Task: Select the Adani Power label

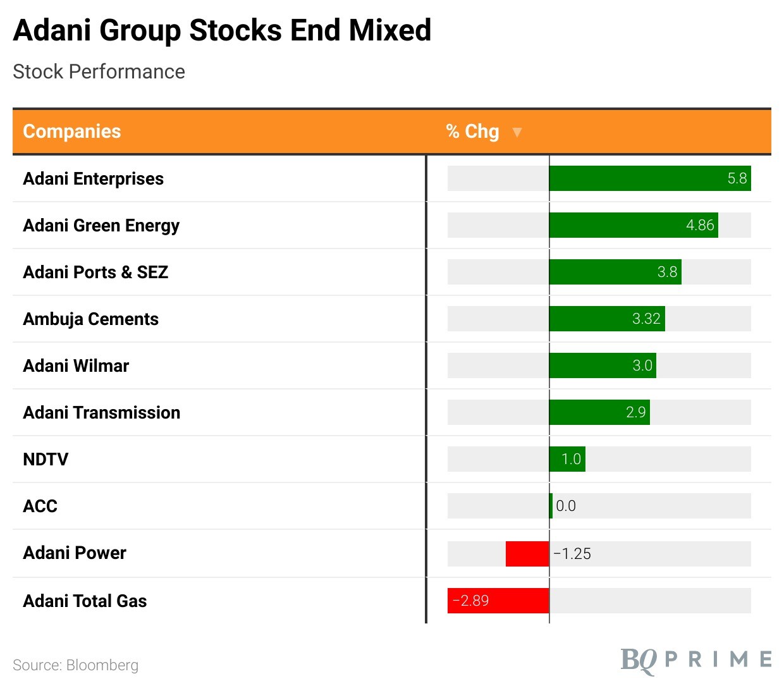Action: click(75, 553)
